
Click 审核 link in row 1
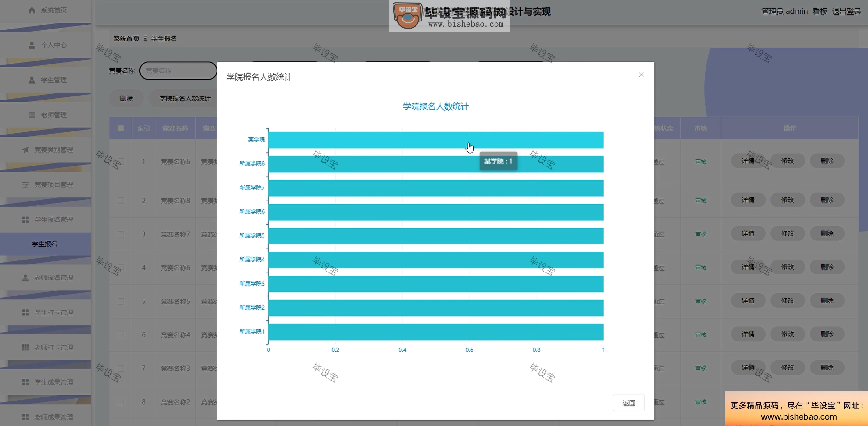coord(701,162)
